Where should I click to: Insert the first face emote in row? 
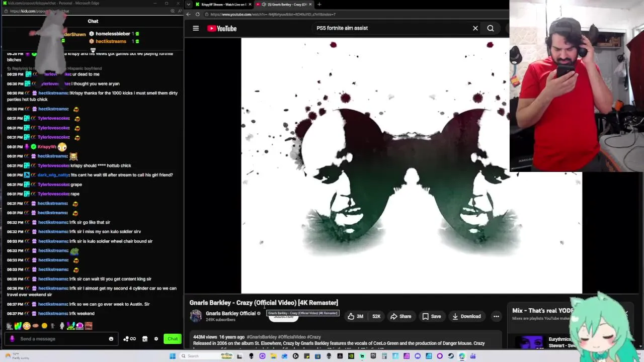click(x=10, y=326)
